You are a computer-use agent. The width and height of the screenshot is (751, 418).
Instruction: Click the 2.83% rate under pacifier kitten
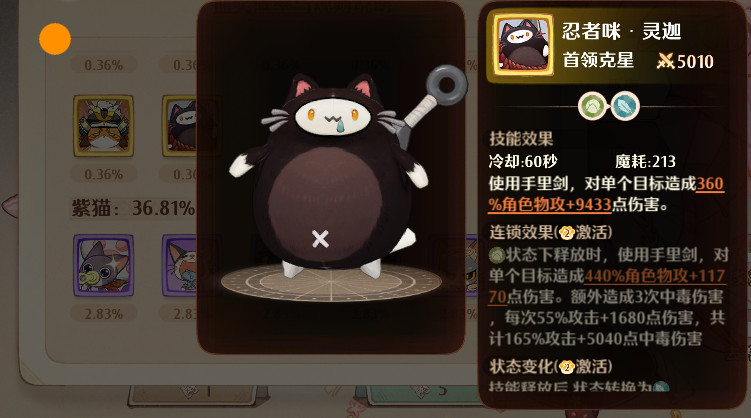(x=103, y=314)
